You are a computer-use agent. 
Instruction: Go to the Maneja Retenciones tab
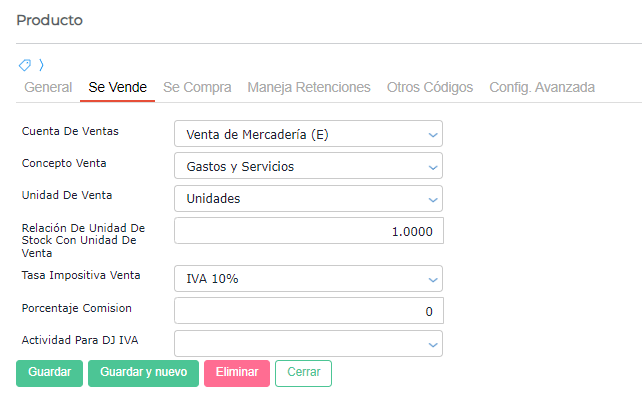point(309,87)
